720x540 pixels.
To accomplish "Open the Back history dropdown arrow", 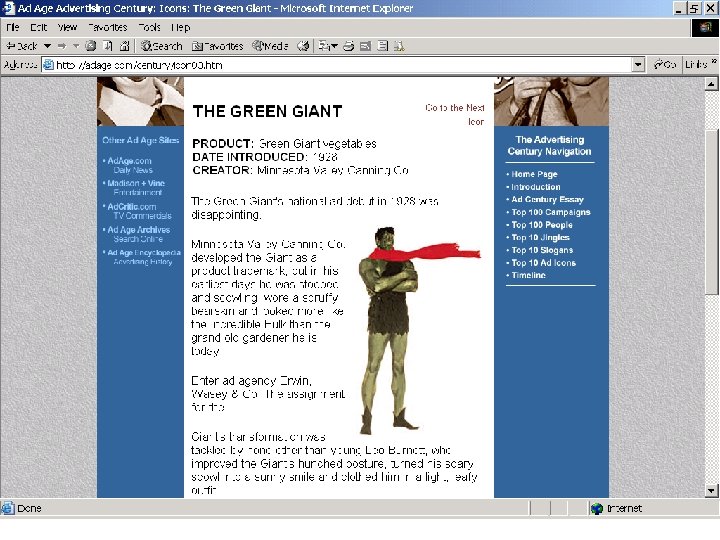I will coord(47,46).
